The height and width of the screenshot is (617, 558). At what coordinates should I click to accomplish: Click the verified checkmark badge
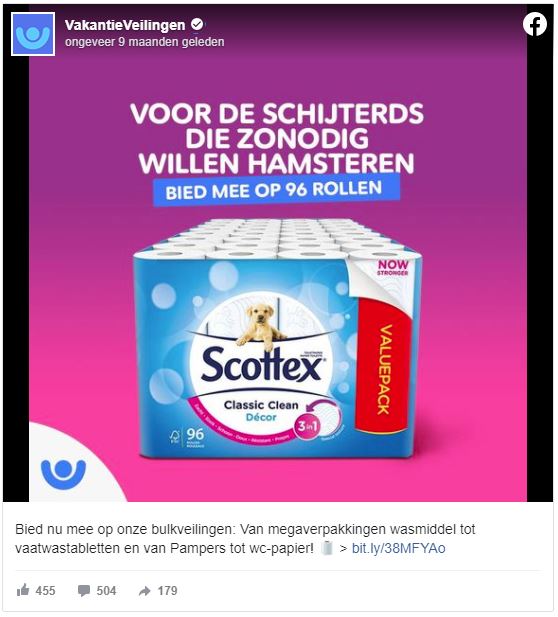click(x=197, y=25)
